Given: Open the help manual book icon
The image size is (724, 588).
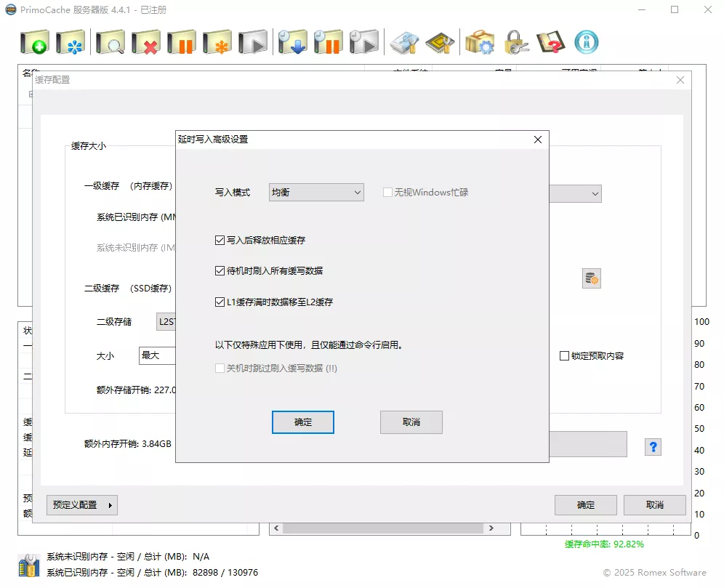Looking at the screenshot, I should point(550,41).
